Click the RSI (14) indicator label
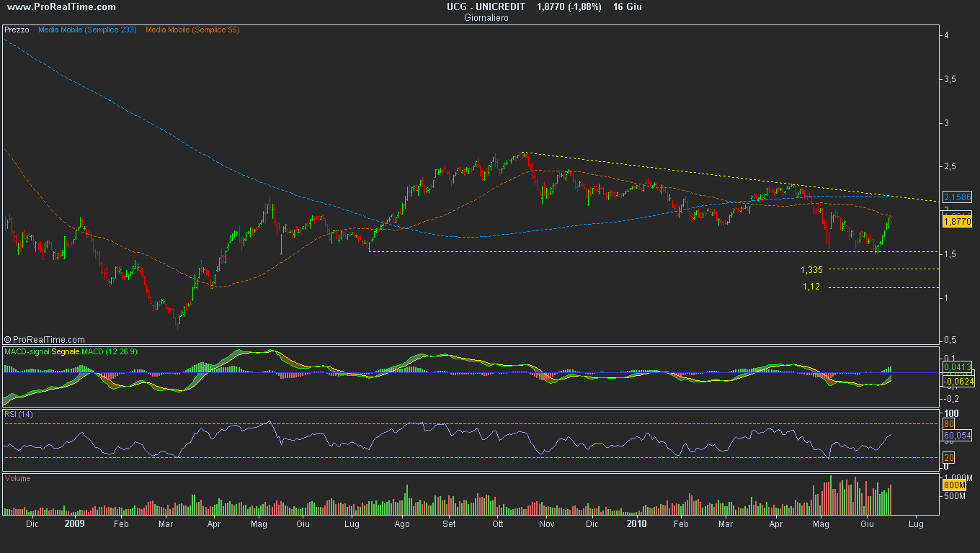 pyautogui.click(x=19, y=414)
